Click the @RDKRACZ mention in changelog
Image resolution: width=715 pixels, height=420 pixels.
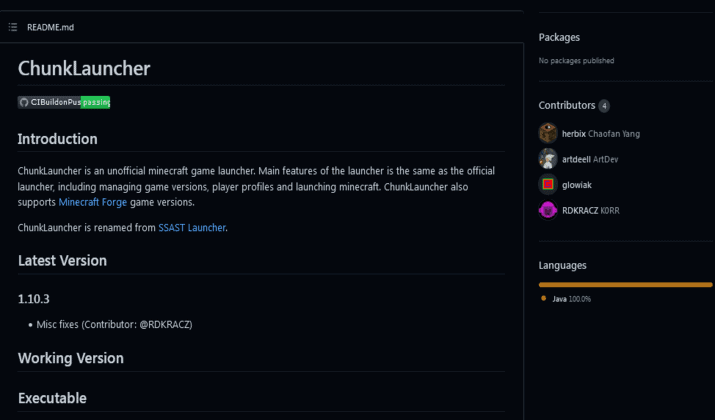point(164,325)
